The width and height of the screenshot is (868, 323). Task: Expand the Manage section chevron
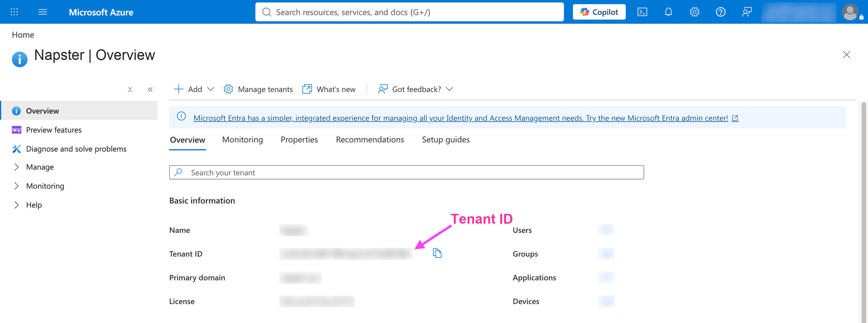point(16,167)
